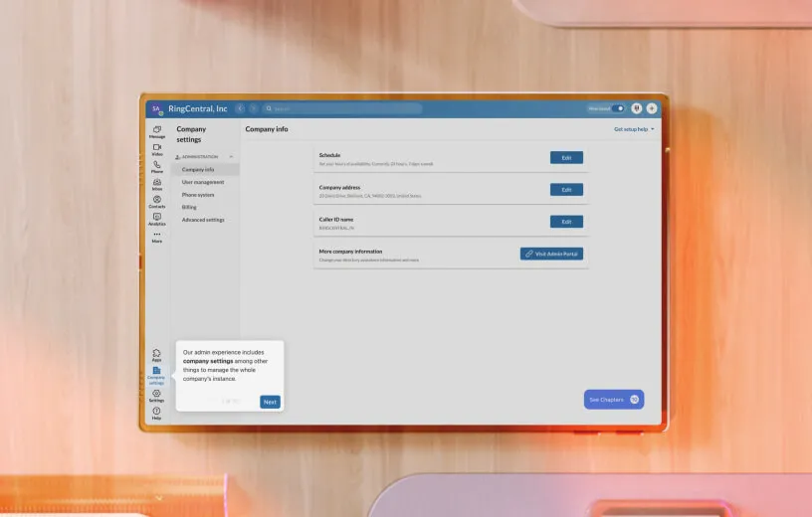Open the Settings gear in sidebar

click(156, 396)
